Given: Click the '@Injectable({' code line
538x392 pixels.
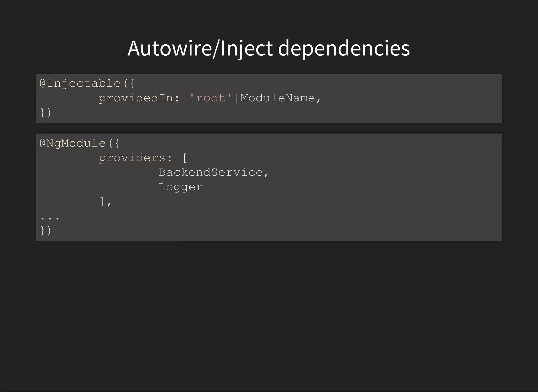Looking at the screenshot, I should [87, 84].
